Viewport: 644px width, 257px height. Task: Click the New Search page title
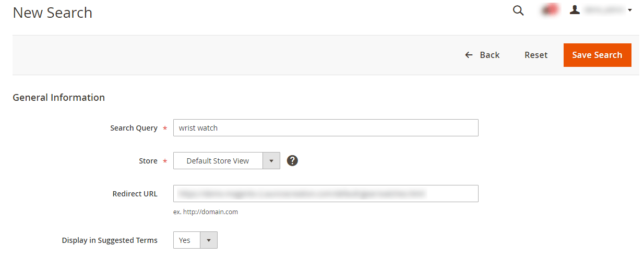tap(52, 13)
